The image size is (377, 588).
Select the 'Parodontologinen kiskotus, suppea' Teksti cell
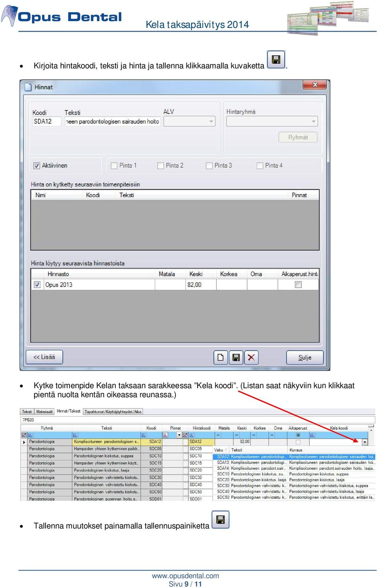coord(106,456)
